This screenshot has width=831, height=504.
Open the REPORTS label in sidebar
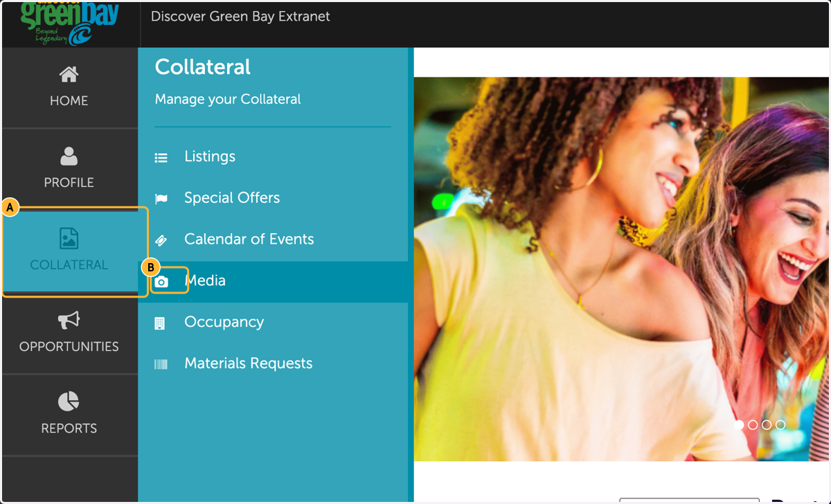tap(69, 429)
